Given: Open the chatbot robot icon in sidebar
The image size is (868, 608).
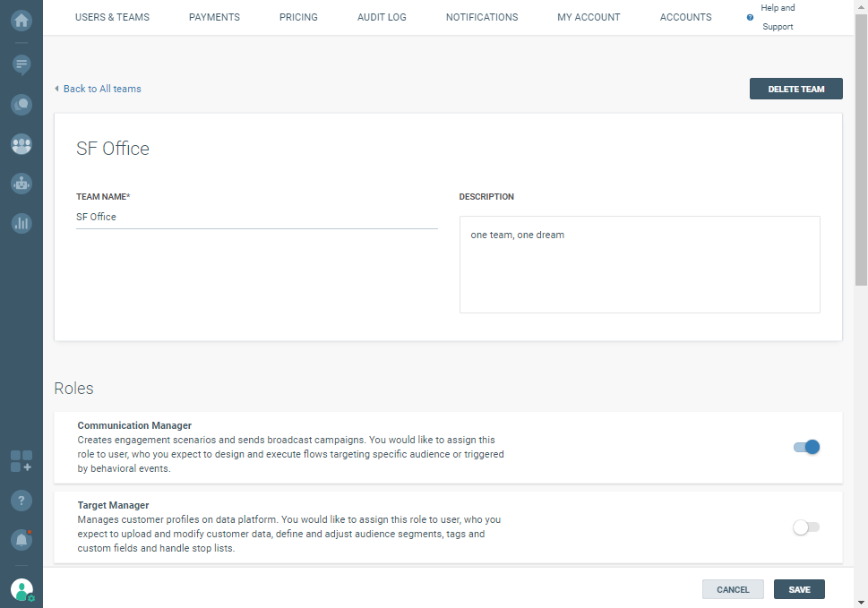Looking at the screenshot, I should [x=21, y=184].
